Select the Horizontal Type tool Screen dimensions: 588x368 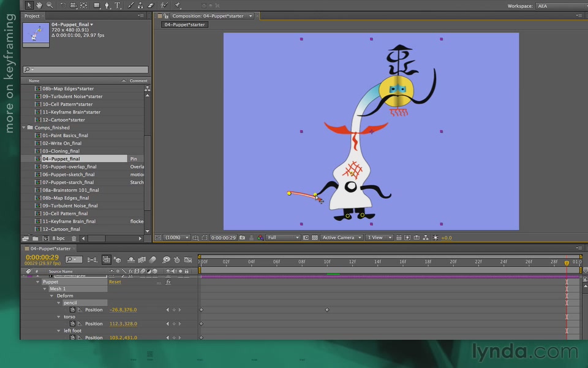click(118, 6)
